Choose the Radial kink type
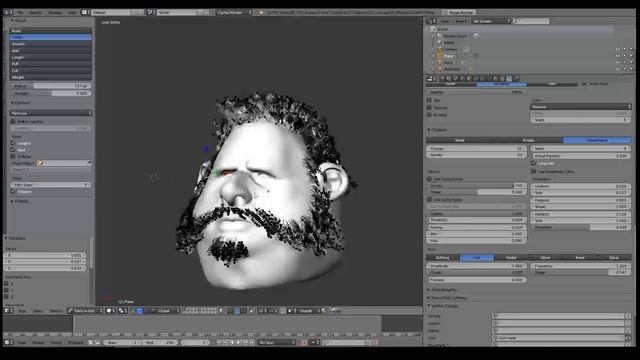The height and width of the screenshot is (360, 640). 511,258
